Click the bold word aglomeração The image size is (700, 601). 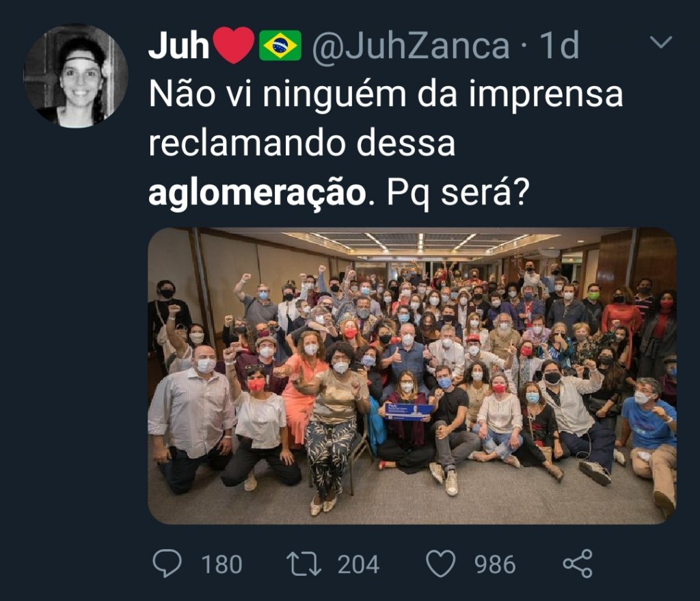click(x=258, y=193)
